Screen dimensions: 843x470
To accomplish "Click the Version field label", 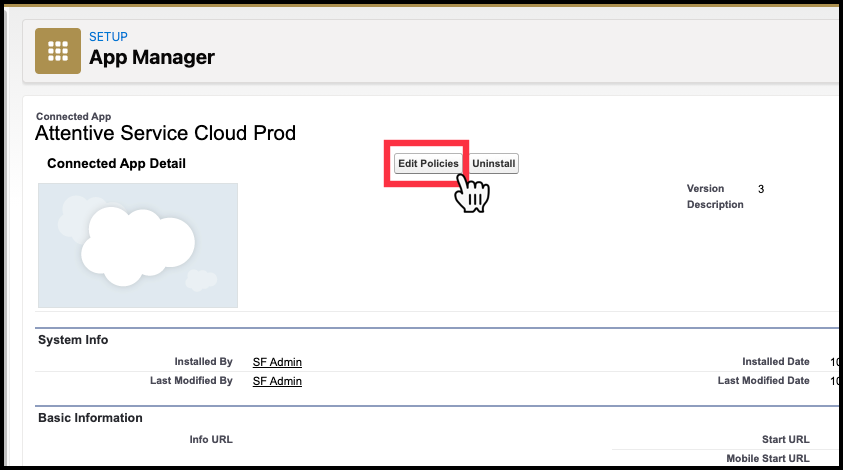I will 705,189.
